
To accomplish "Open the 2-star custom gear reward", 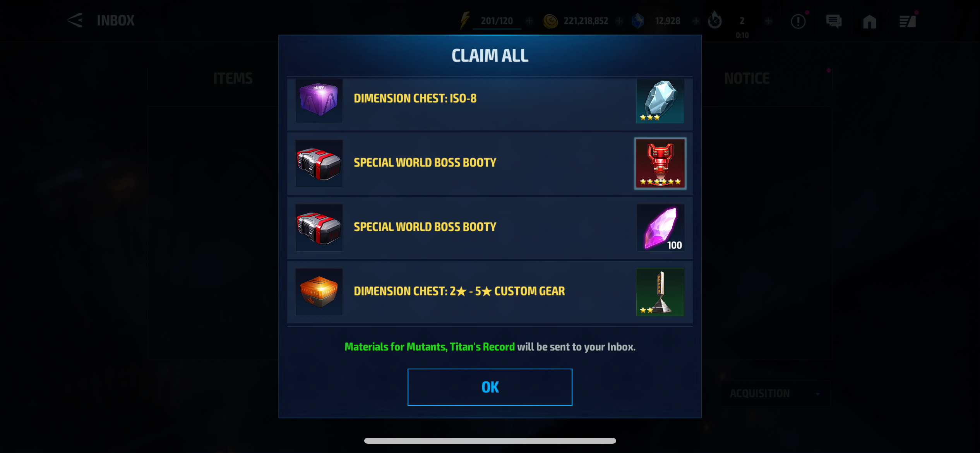I will tap(660, 292).
